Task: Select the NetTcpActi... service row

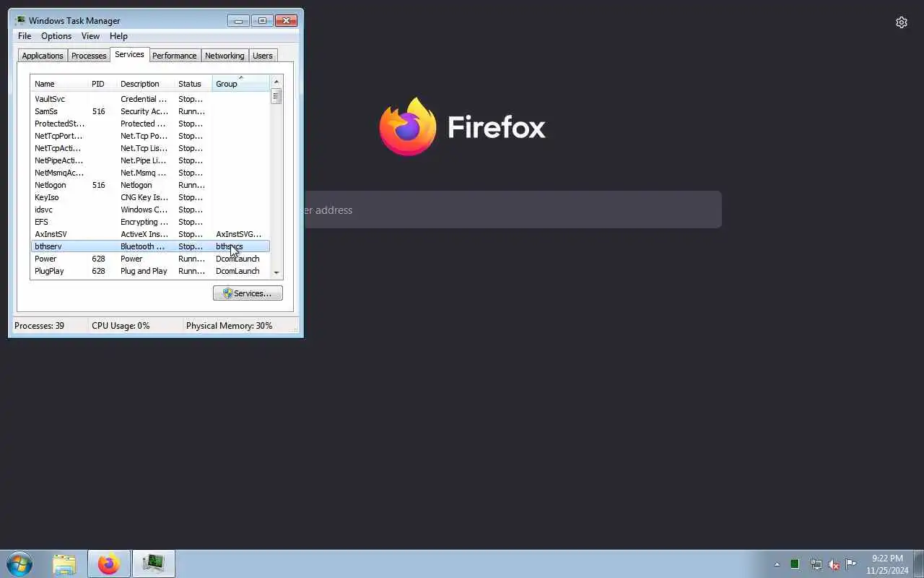Action: (150, 148)
